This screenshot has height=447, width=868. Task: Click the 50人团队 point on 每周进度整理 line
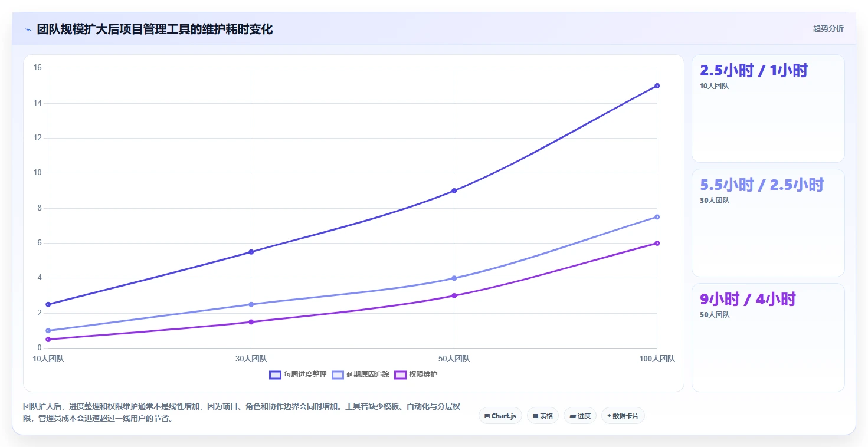[454, 190]
